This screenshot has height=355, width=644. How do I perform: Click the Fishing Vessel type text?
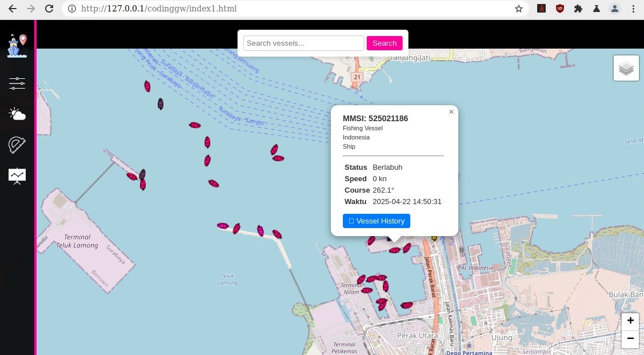363,128
